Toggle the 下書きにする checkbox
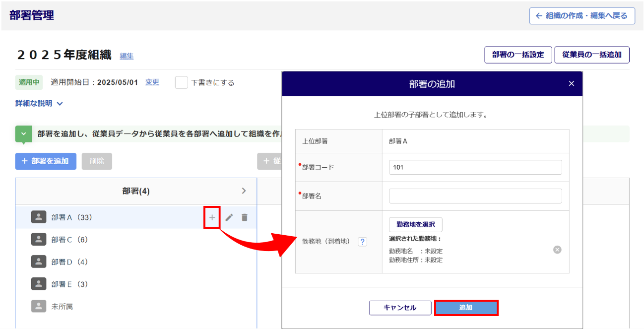 [182, 82]
